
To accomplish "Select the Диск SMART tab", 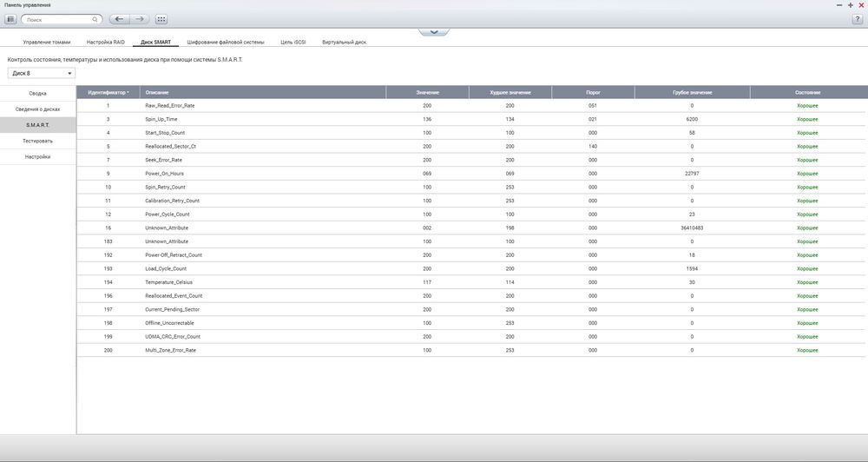I will [x=155, y=42].
